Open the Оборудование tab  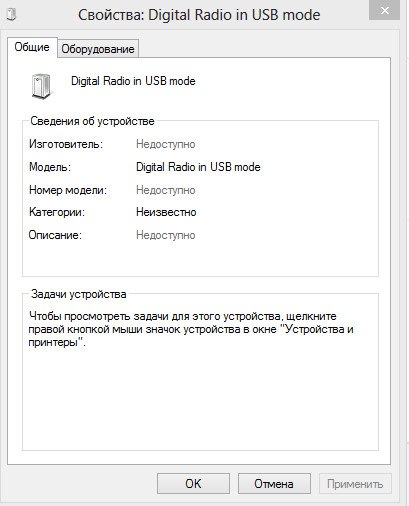(x=98, y=49)
